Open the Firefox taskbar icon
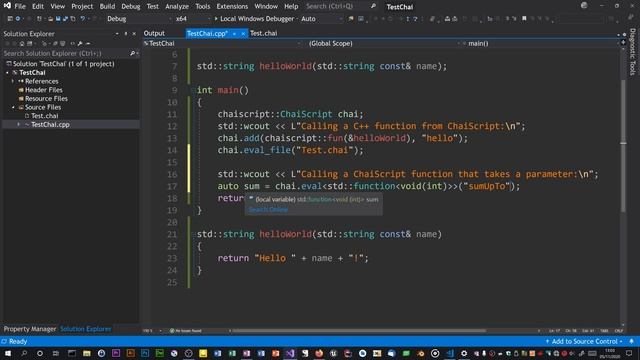Viewport: 640px width, 360px height. 319,353
